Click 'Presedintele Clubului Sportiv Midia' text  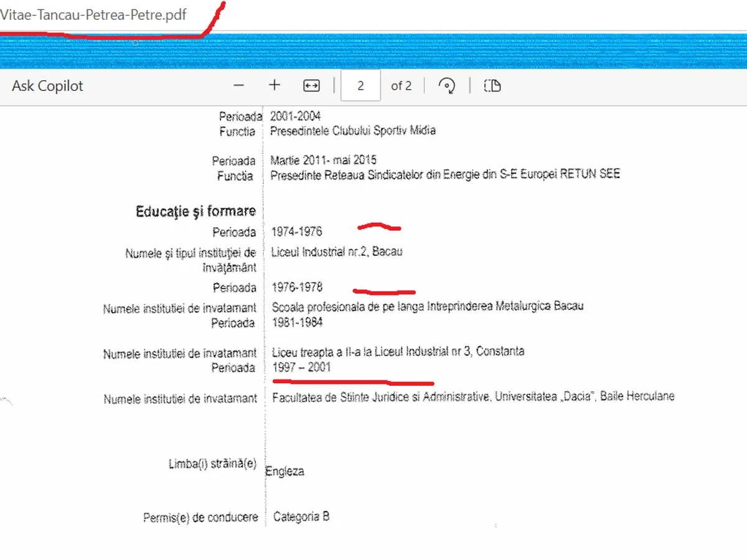tap(353, 131)
